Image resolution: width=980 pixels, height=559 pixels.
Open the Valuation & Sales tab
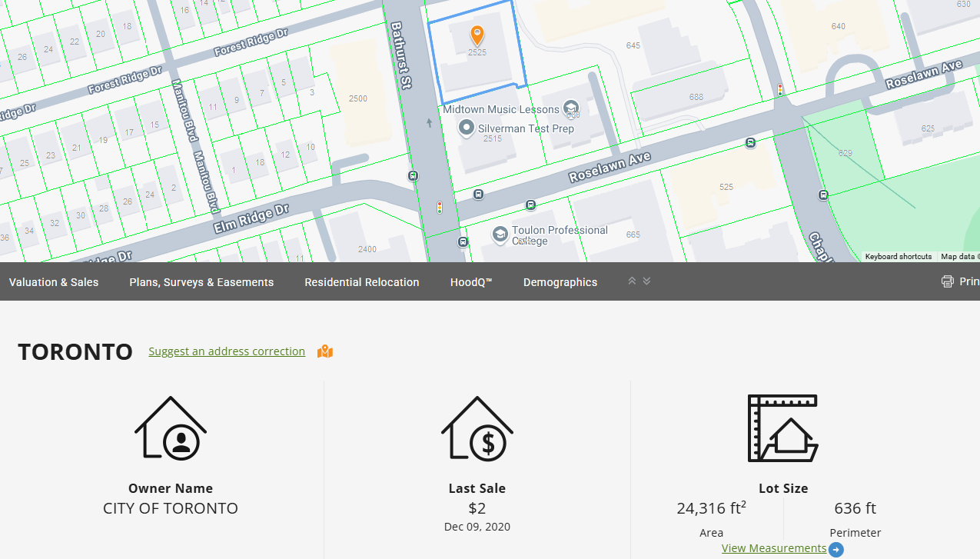(x=54, y=282)
